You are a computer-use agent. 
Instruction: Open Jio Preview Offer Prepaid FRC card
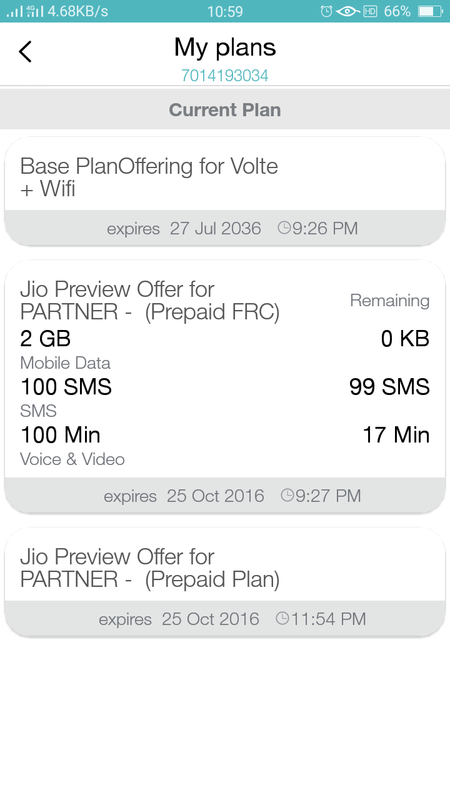pos(225,386)
